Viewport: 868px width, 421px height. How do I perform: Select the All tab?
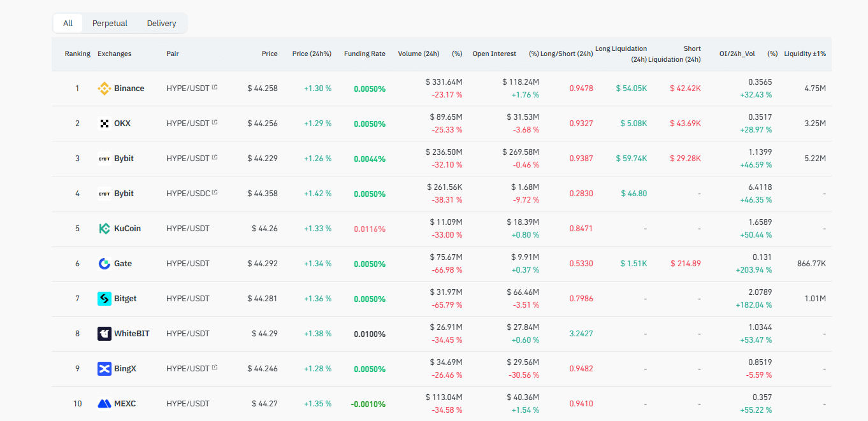coord(68,24)
